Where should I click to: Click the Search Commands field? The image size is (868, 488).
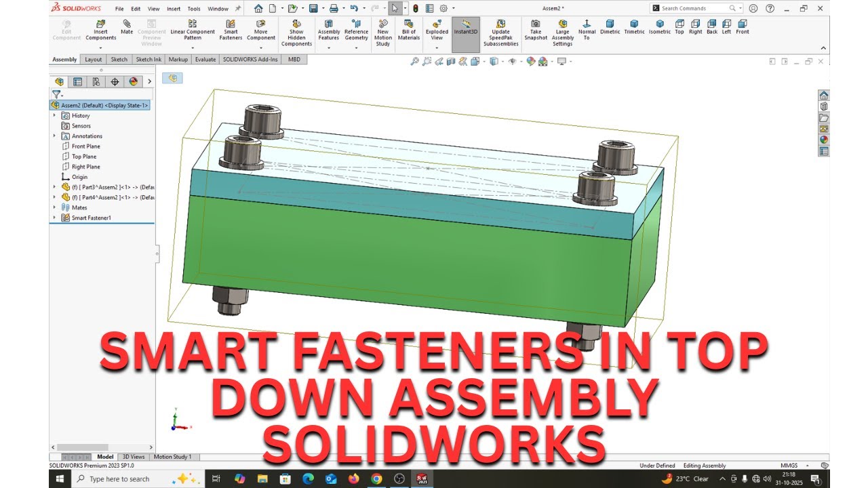pos(695,8)
